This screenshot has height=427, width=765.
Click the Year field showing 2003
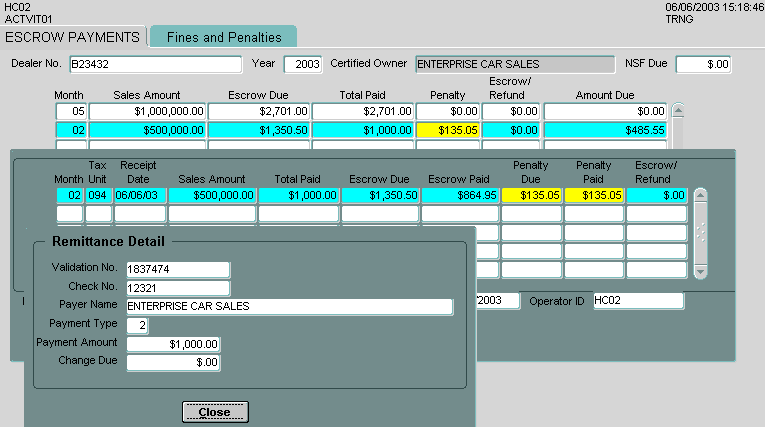303,64
